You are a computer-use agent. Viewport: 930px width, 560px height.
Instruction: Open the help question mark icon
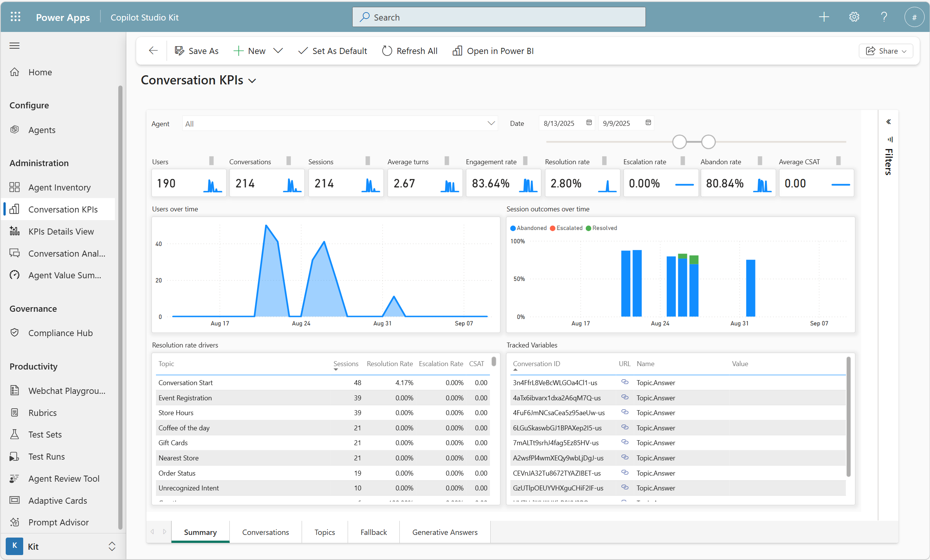tap(884, 17)
